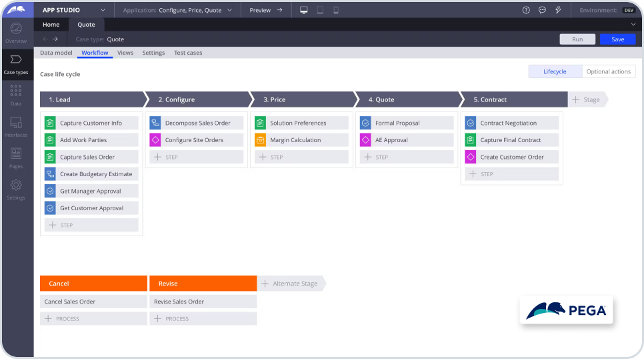
Task: Switch to the Data model tab
Action: click(56, 53)
